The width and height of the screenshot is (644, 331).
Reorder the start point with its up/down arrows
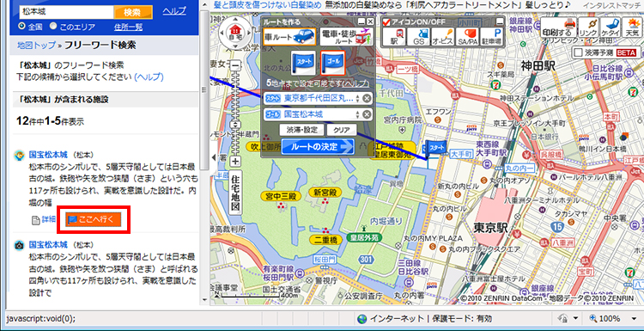(x=357, y=98)
